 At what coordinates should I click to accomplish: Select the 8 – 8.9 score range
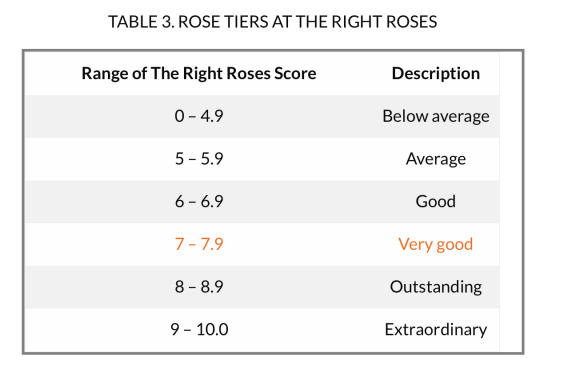199,287
